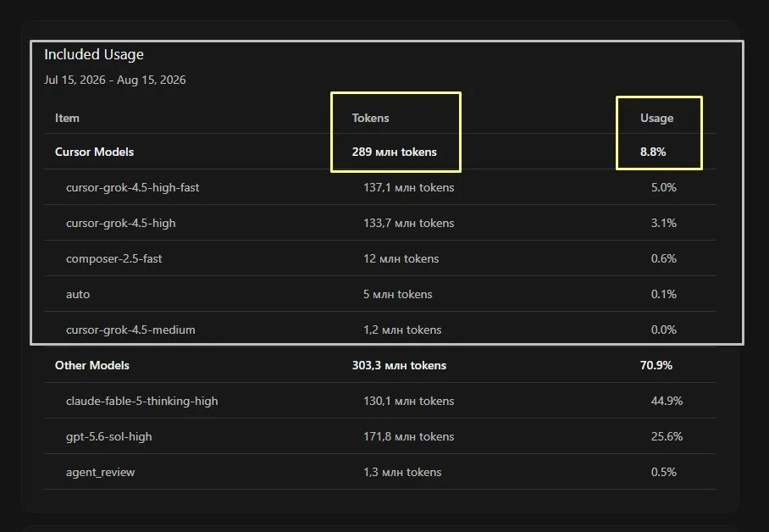This screenshot has height=532, width=769.
Task: Select the 'claude-fable-5-thinking-high' row
Action: (380, 401)
